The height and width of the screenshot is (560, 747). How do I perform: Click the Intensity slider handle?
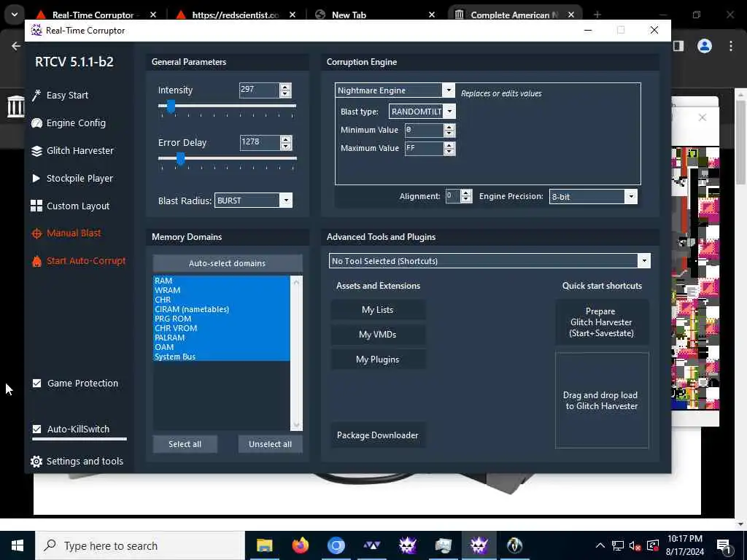[171, 106]
